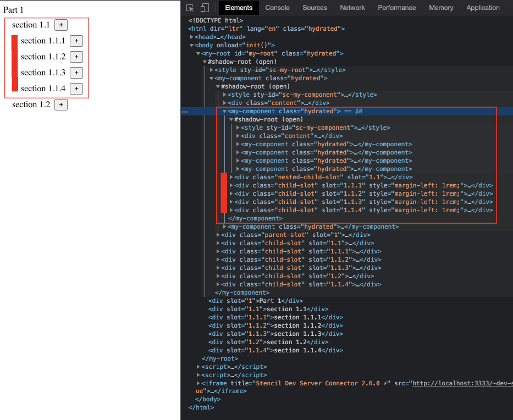Click the plus button beside section 1.1.4
513x420 pixels.
(x=76, y=89)
